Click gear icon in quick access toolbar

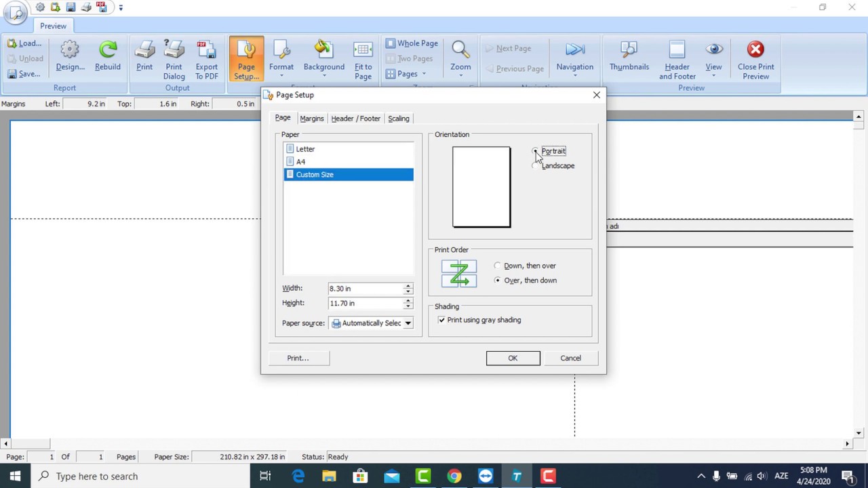point(40,7)
